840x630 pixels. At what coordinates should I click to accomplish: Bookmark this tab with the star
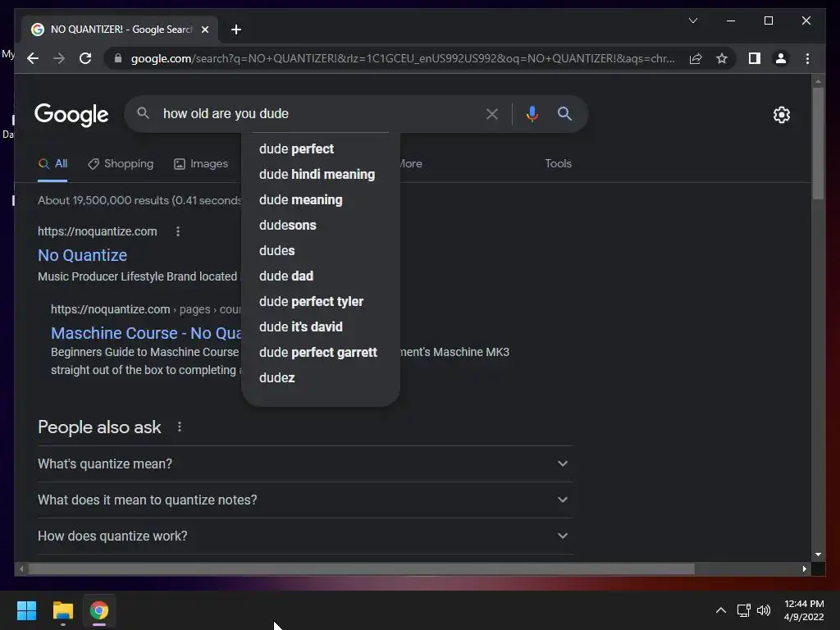[x=722, y=58]
